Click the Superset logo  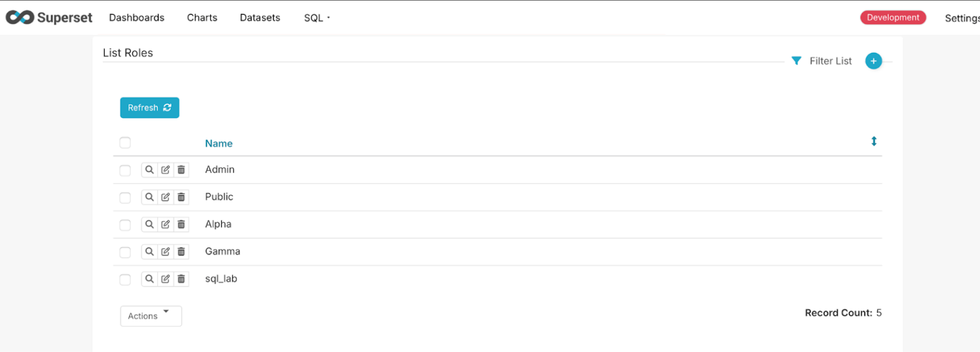tap(49, 18)
